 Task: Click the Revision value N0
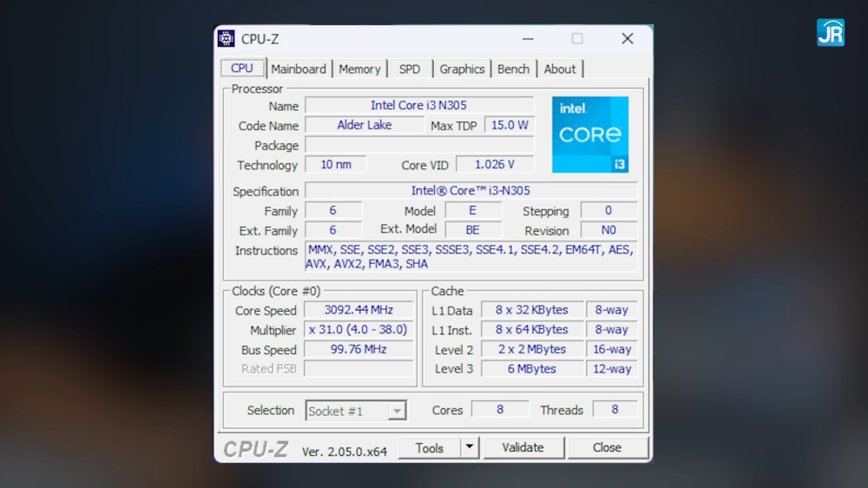(x=609, y=230)
